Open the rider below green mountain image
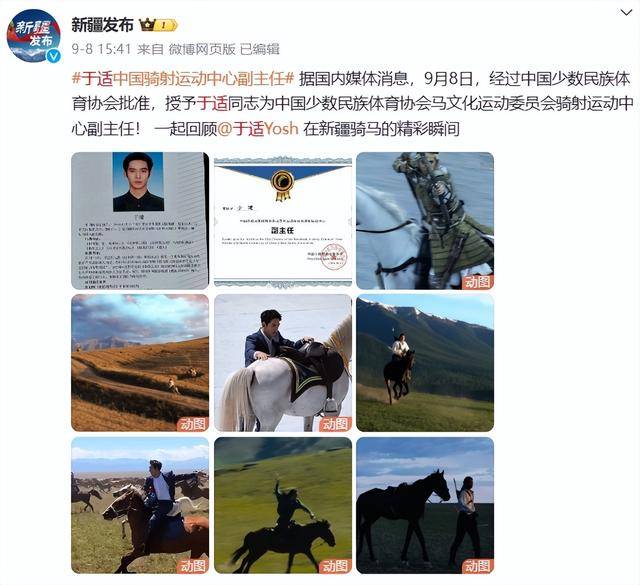The width and height of the screenshot is (640, 585). click(x=425, y=363)
